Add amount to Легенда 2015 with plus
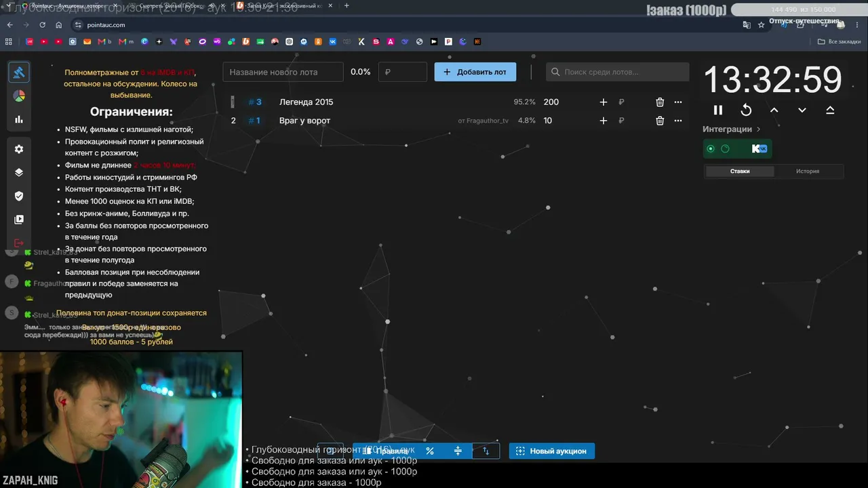Image resolution: width=868 pixels, height=488 pixels. point(604,102)
